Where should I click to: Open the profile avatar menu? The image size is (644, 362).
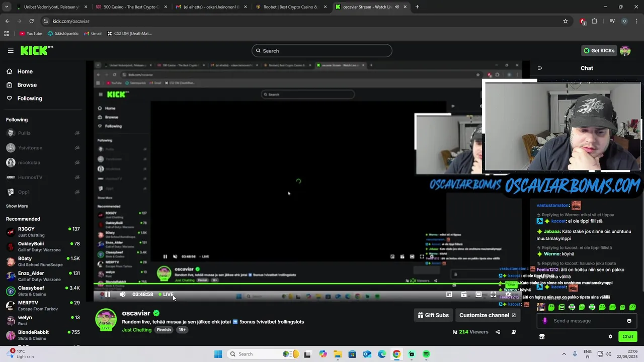(625, 51)
